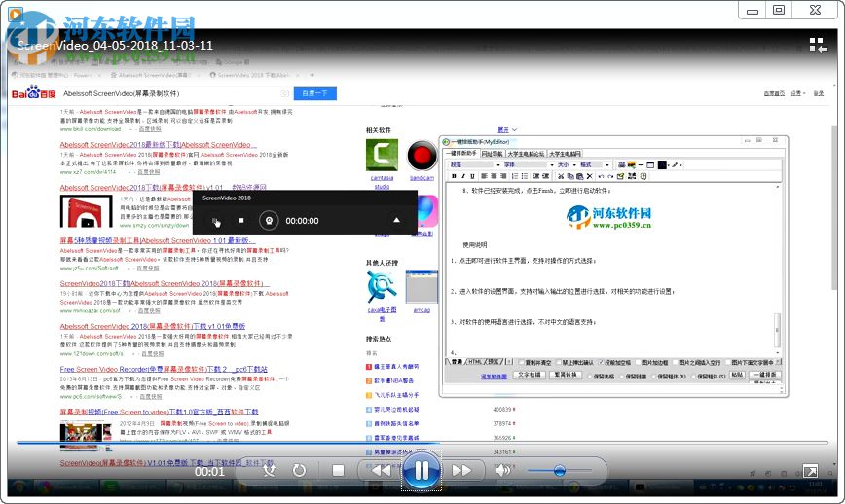
Task: Click the rewind/previous button in player
Action: 381,470
